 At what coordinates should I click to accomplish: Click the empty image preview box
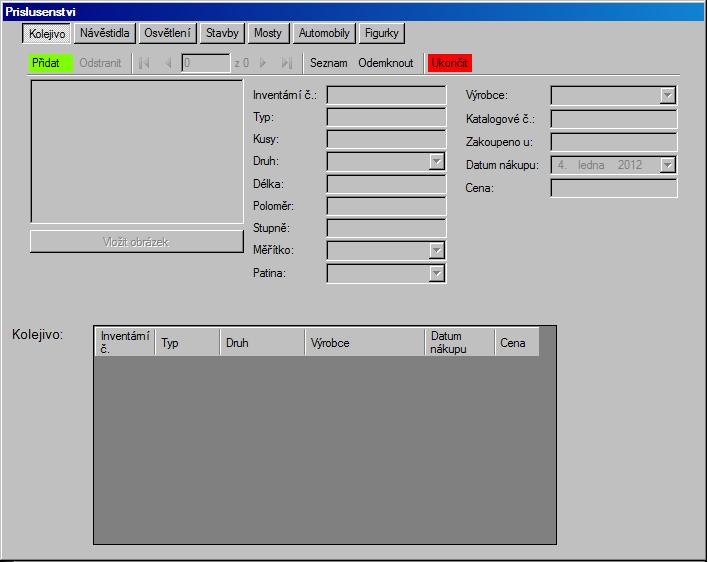click(136, 153)
